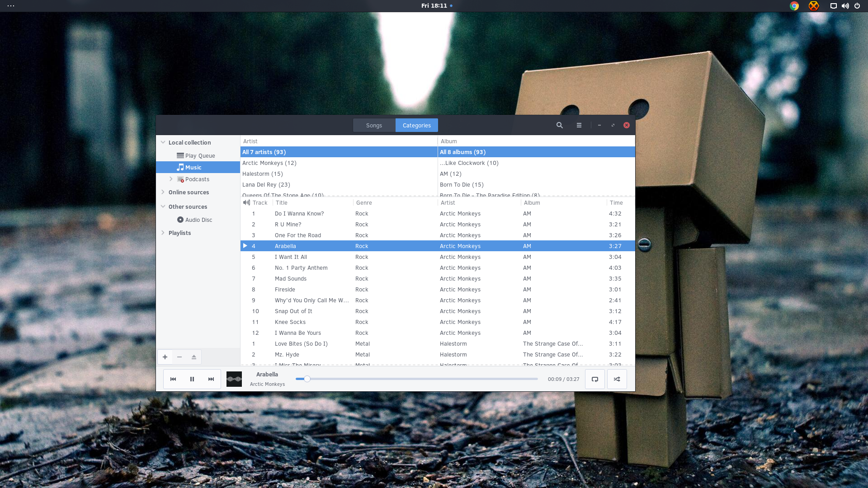This screenshot has height=488, width=868.
Task: Seek using the playback progress slider
Action: pyautogui.click(x=416, y=379)
